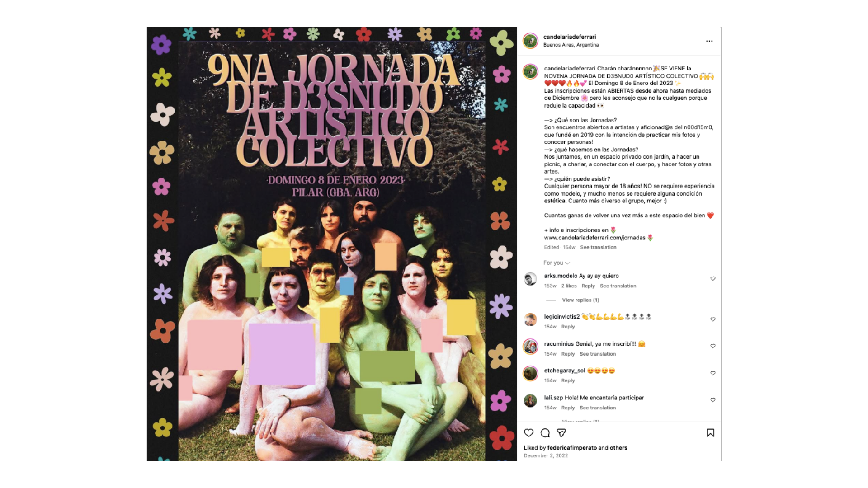Like etchegaray_sol's comment heart
This screenshot has height=488, width=868.
(713, 373)
